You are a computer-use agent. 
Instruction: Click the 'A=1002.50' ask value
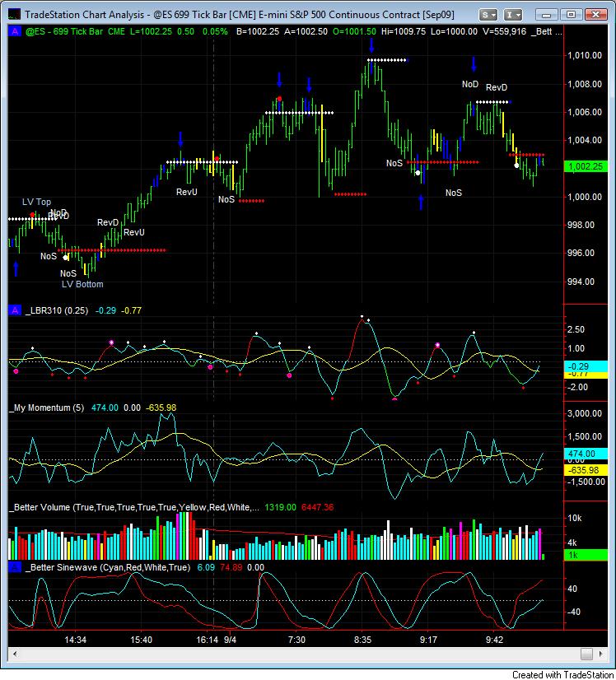tap(306, 31)
